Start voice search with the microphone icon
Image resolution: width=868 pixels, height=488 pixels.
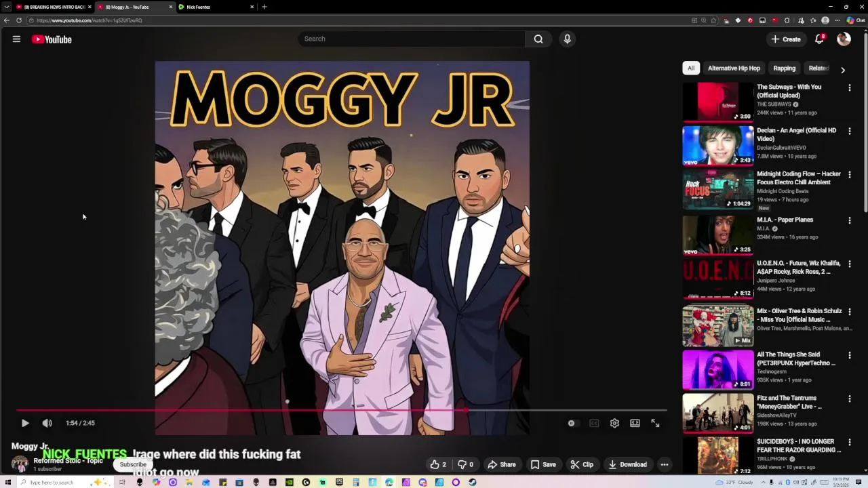[568, 39]
